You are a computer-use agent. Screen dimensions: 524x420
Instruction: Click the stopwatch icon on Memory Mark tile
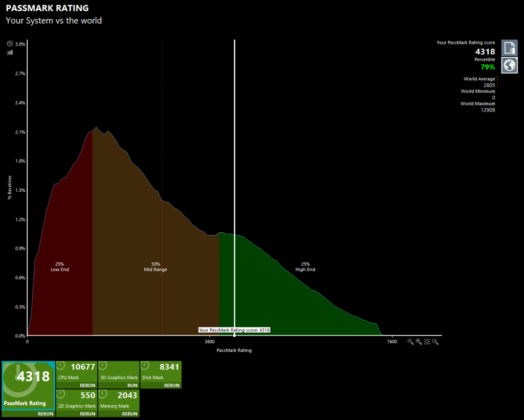[103, 393]
